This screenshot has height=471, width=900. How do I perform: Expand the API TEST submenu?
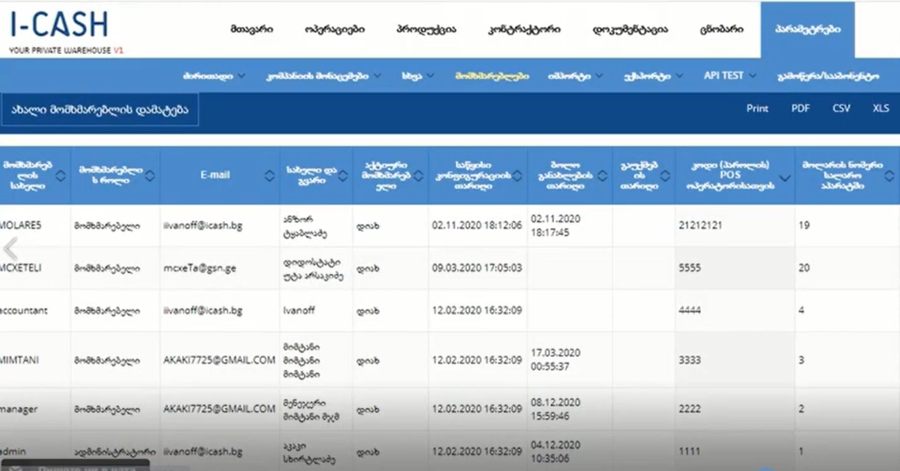(730, 75)
